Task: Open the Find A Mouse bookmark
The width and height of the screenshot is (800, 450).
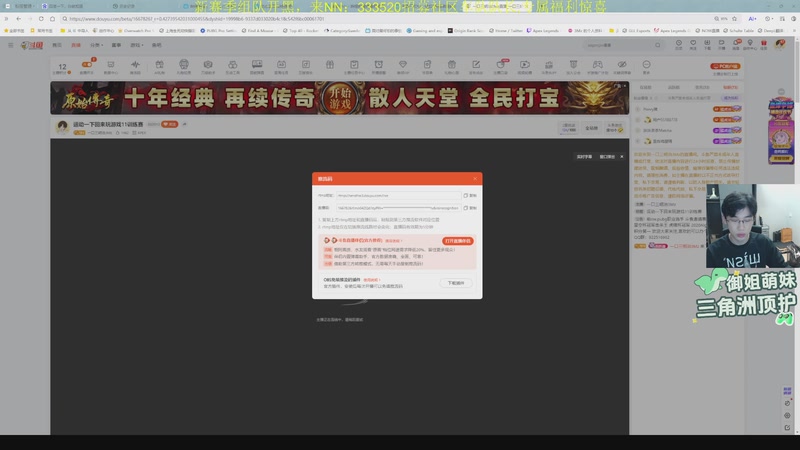Action: pyautogui.click(x=258, y=31)
